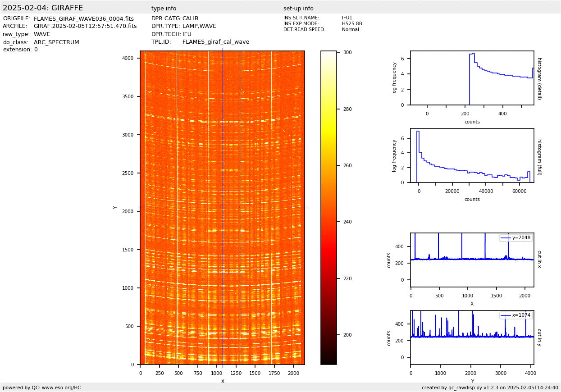The height and width of the screenshot is (392, 561).
Task: Click the color bar scale beside the image
Action: click(x=328, y=207)
